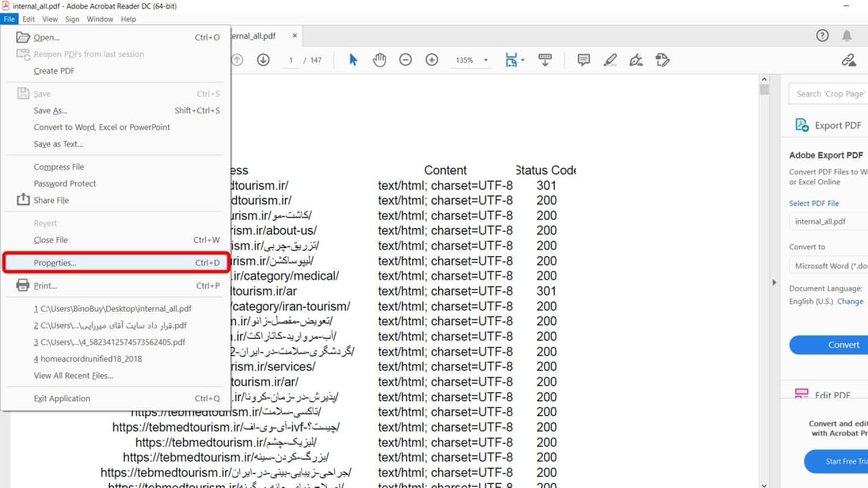Click the document vertical scrollbar

click(764, 281)
